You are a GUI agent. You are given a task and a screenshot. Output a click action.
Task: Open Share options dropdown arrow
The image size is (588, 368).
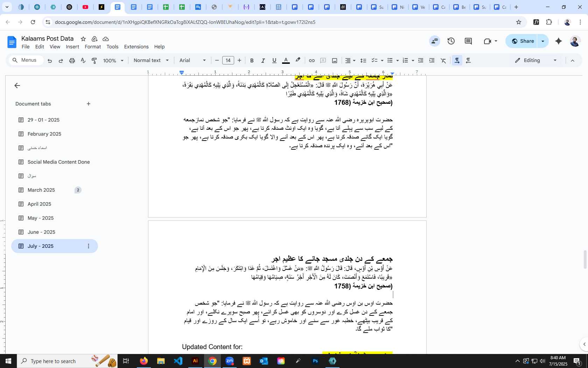pos(543,41)
